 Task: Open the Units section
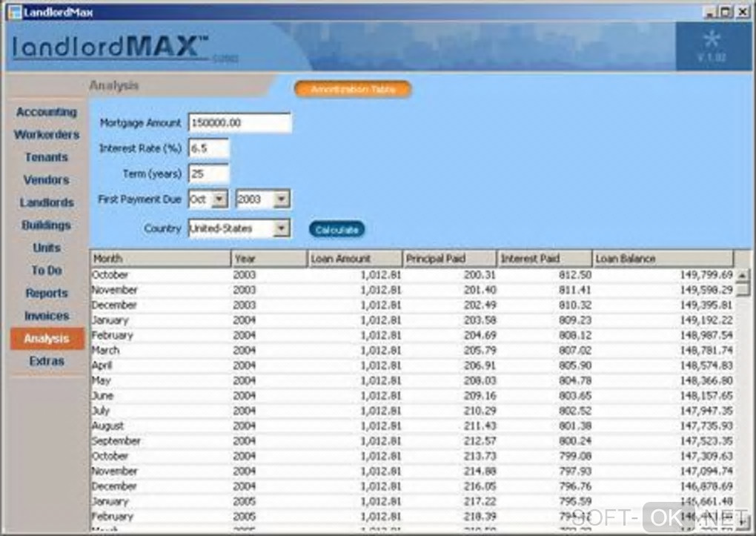[x=46, y=248]
